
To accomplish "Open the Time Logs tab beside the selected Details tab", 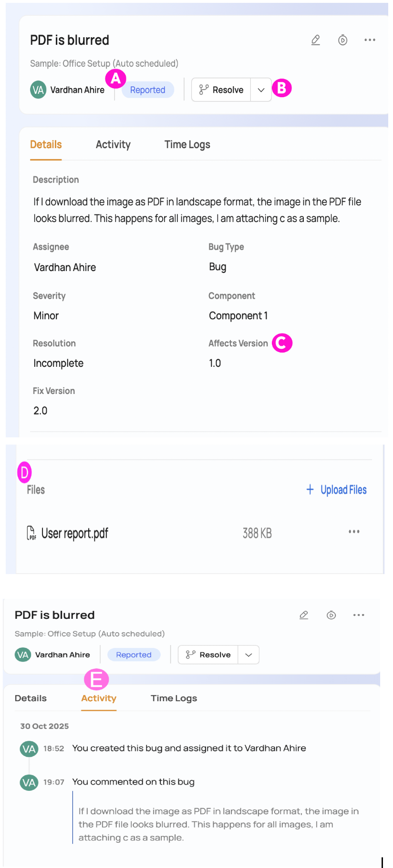I will point(187,145).
